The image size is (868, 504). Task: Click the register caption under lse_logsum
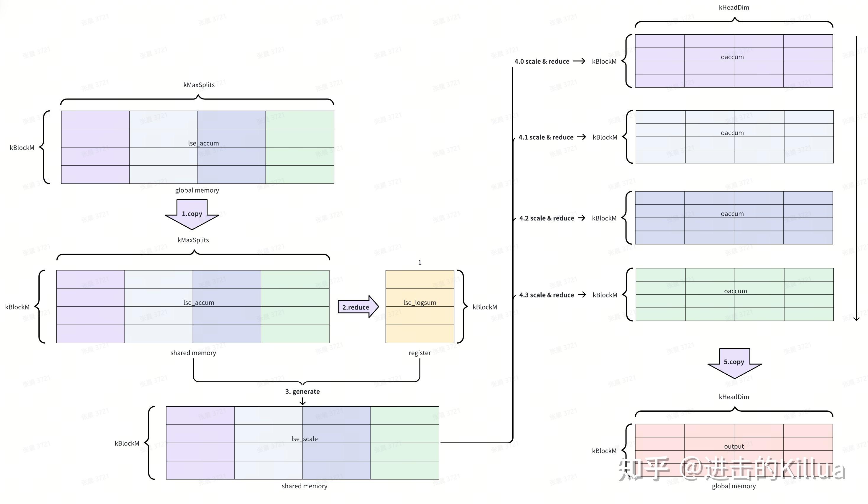pyautogui.click(x=420, y=353)
